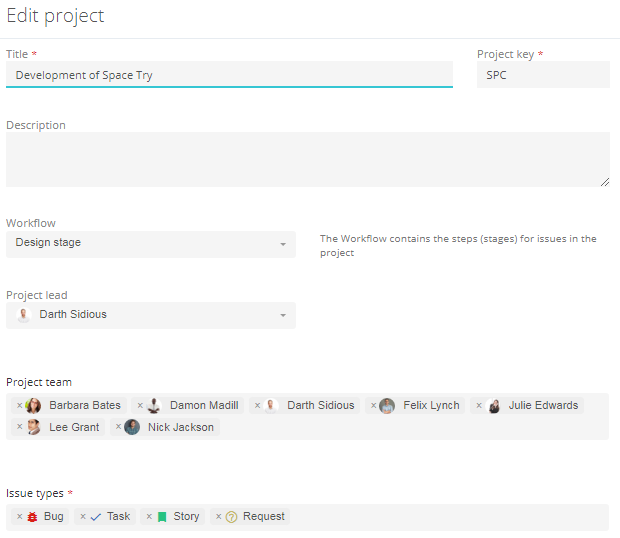Click the red Bug icon
This screenshot has width=620, height=538.
(x=32, y=517)
